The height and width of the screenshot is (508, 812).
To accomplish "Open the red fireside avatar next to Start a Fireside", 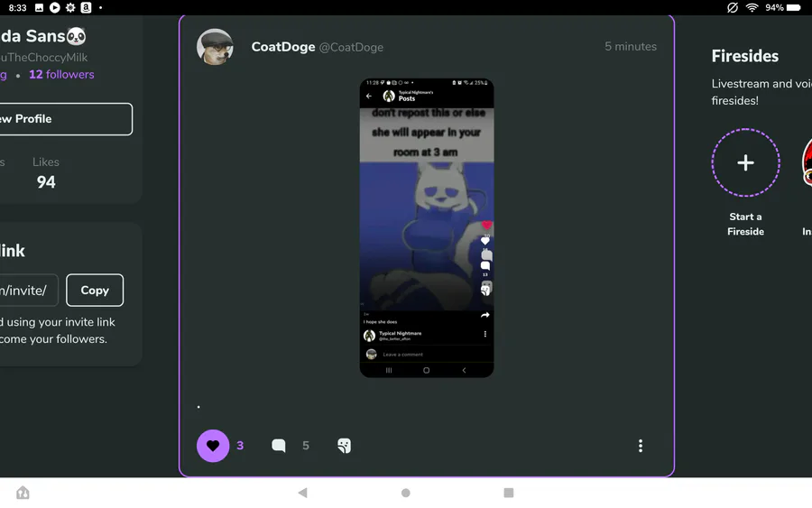I will (x=807, y=162).
